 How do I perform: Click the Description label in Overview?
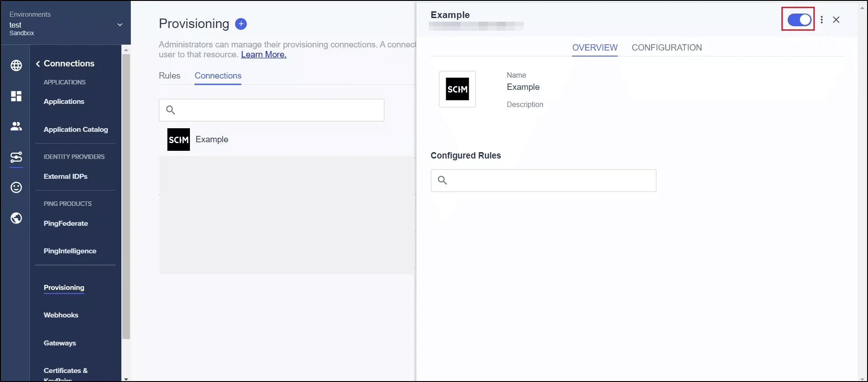click(x=525, y=104)
